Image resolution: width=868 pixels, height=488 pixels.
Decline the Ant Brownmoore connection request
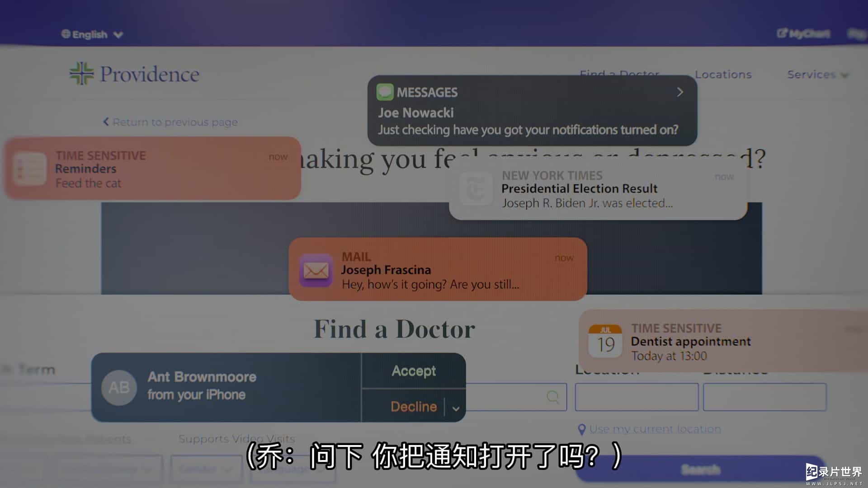pos(413,407)
